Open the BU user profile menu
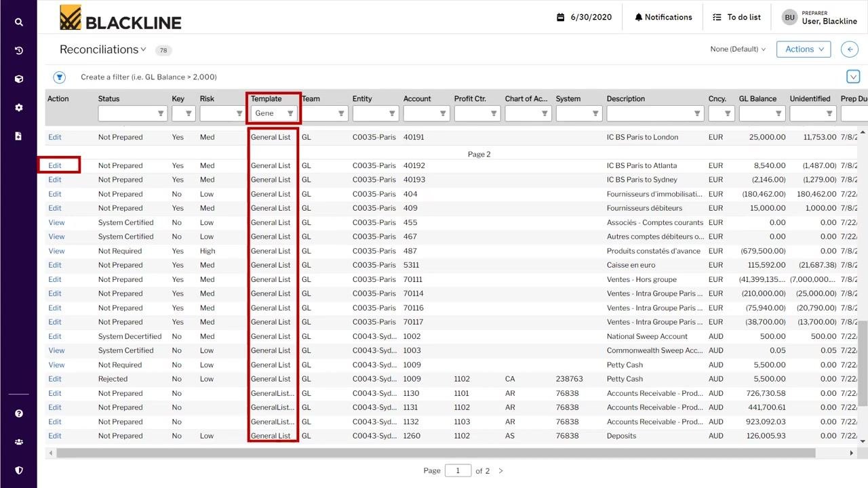868x488 pixels. click(x=819, y=17)
